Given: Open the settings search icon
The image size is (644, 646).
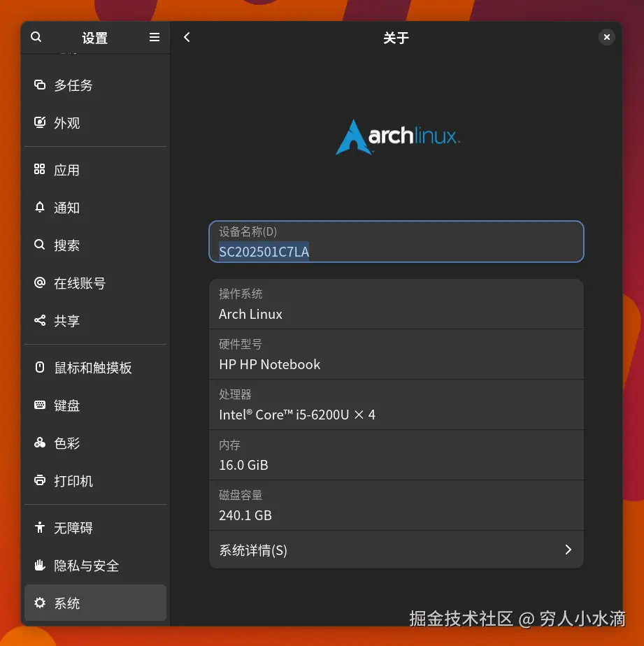Looking at the screenshot, I should tap(36, 37).
